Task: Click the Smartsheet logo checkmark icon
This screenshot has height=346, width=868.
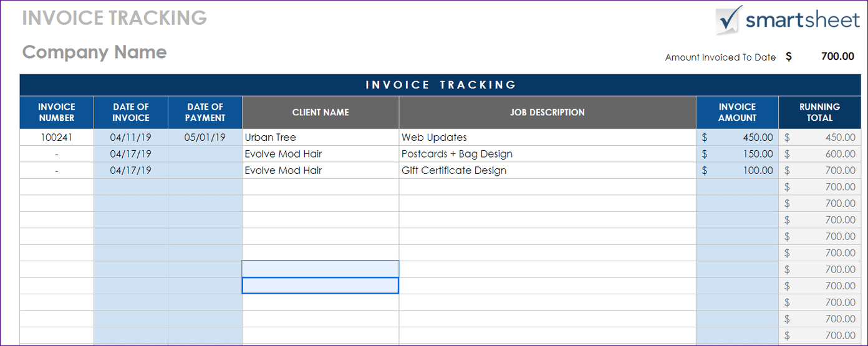Action: 729,20
